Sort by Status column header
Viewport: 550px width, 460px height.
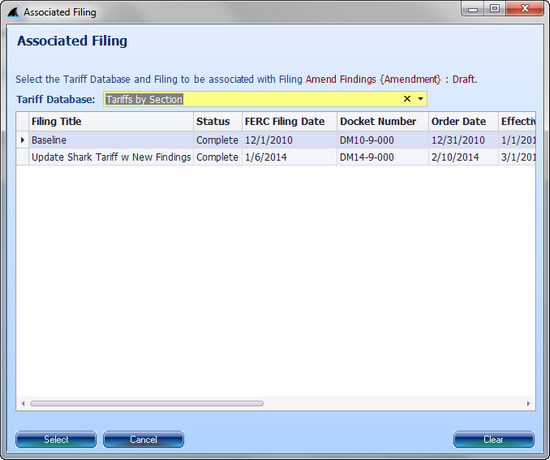217,121
